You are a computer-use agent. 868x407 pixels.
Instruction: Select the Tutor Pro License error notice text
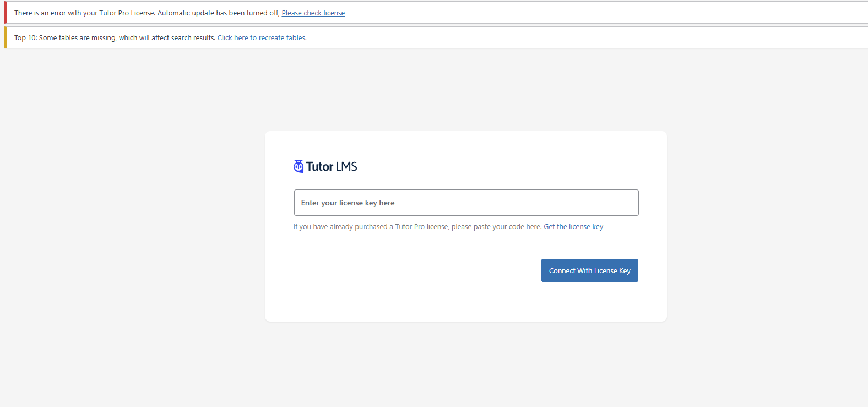(147, 13)
